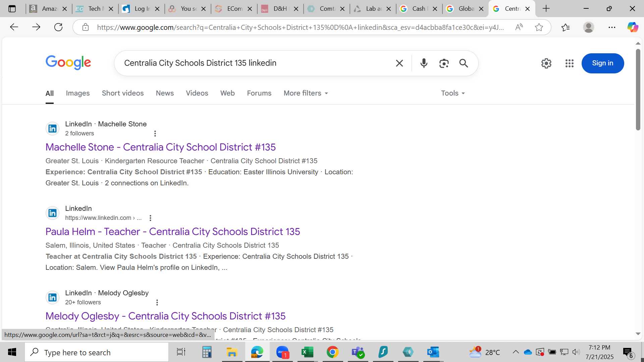Close the Log In browser tab

(x=157, y=9)
